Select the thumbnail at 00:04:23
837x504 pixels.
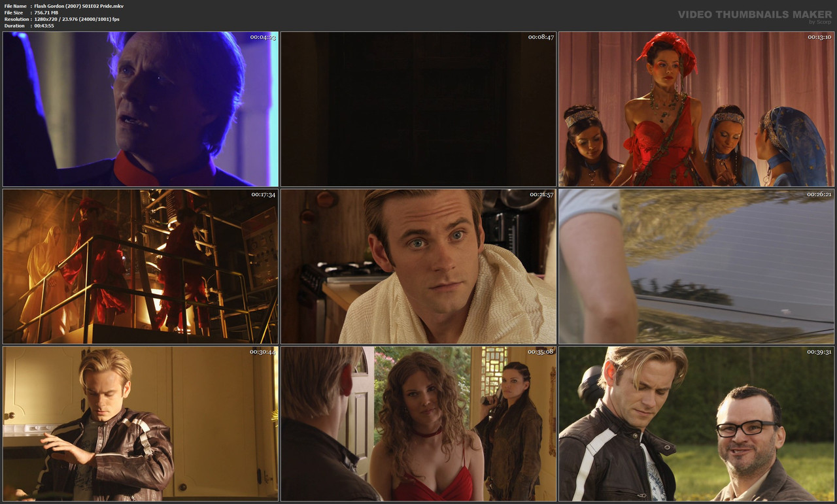pos(141,109)
